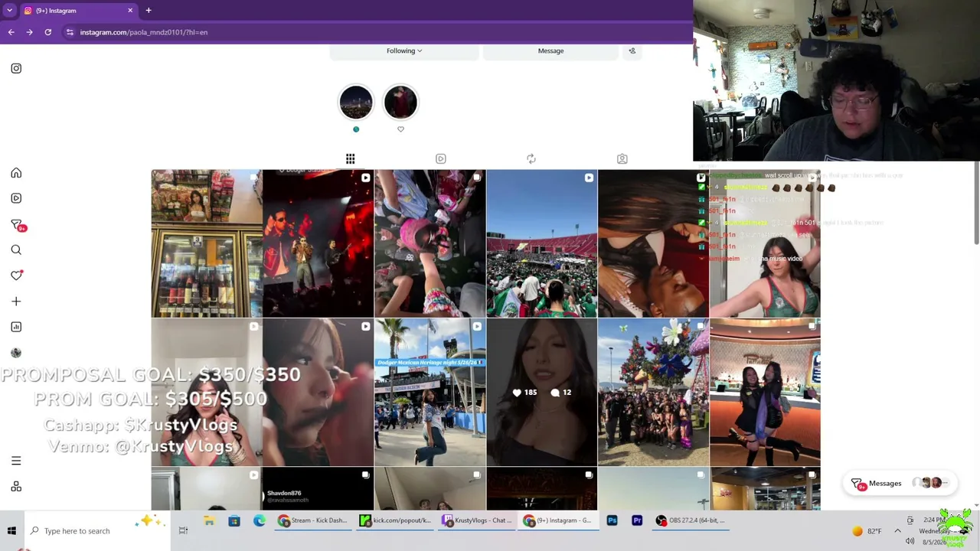Screen dimensions: 980x551
Task: Open the red dress story highlight
Action: (x=400, y=103)
